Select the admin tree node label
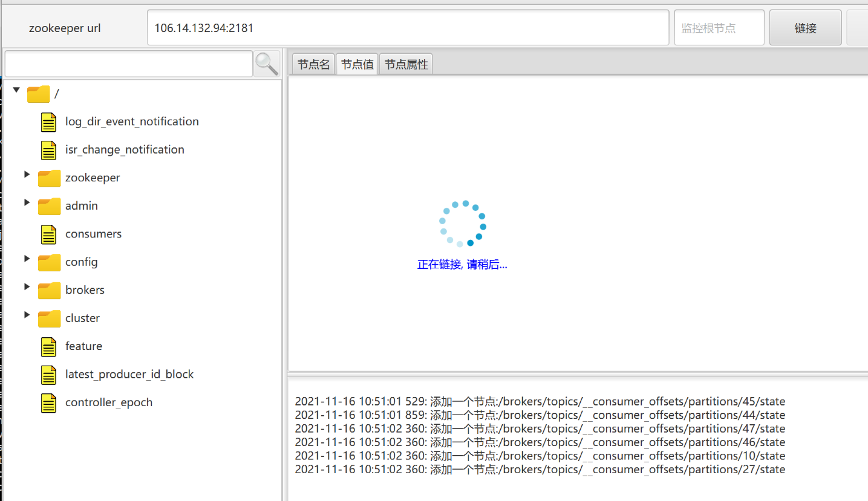Screen dimensions: 868x501 tap(82, 206)
